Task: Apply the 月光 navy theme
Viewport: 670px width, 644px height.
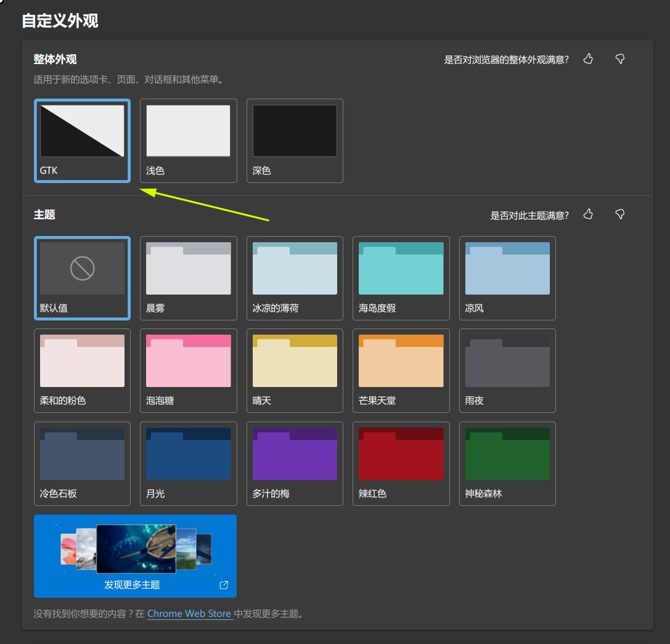Action: tap(189, 463)
